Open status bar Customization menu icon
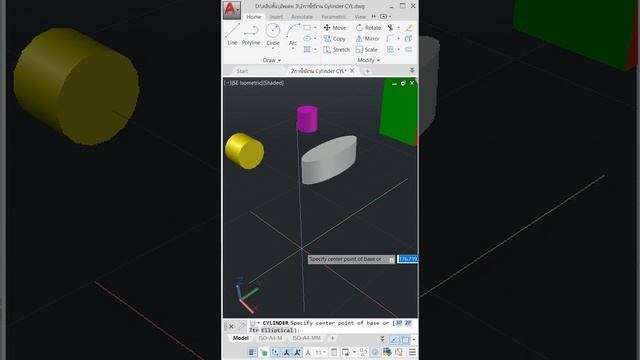The width and height of the screenshot is (640, 360). click(x=412, y=352)
